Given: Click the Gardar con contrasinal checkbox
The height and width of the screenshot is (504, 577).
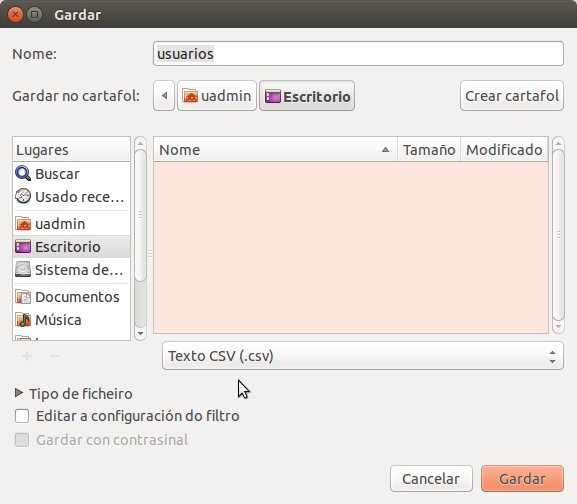Looking at the screenshot, I should pos(22,440).
